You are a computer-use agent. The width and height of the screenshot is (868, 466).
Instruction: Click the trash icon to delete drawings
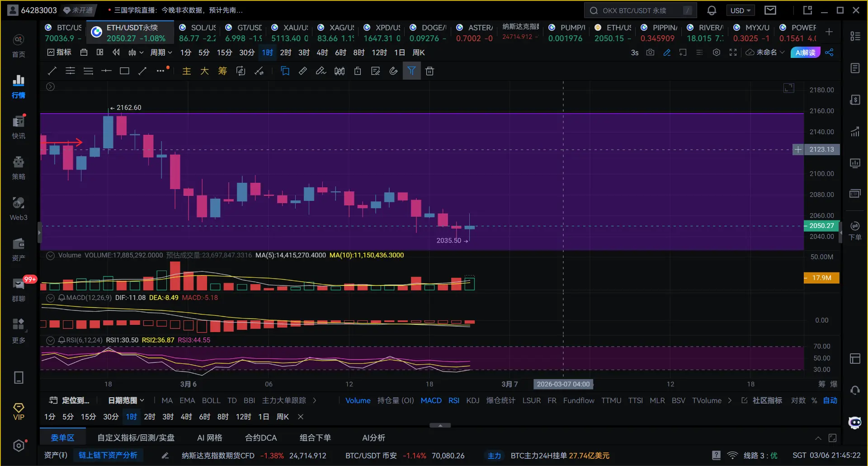click(x=429, y=71)
